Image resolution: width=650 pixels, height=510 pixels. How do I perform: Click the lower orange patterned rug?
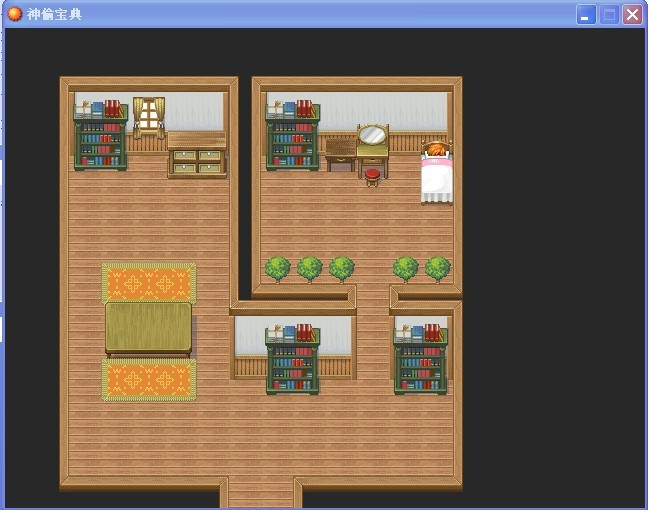click(149, 379)
